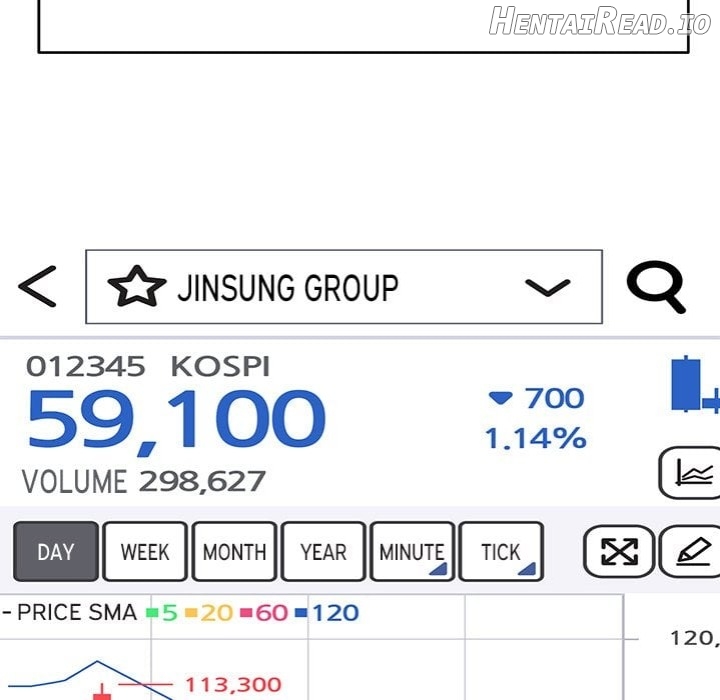Toggle the pink SMA 60 legend
Viewport: 720px width, 700px height.
tap(264, 613)
